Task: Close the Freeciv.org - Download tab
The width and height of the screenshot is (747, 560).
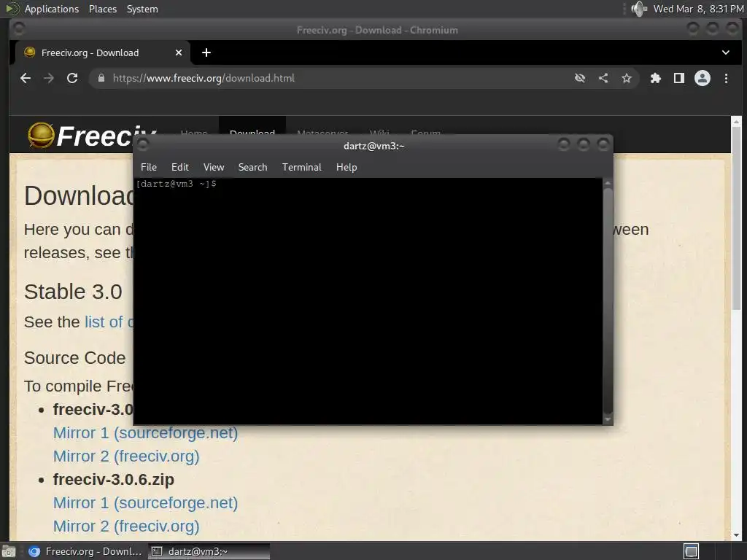Action: click(x=179, y=52)
